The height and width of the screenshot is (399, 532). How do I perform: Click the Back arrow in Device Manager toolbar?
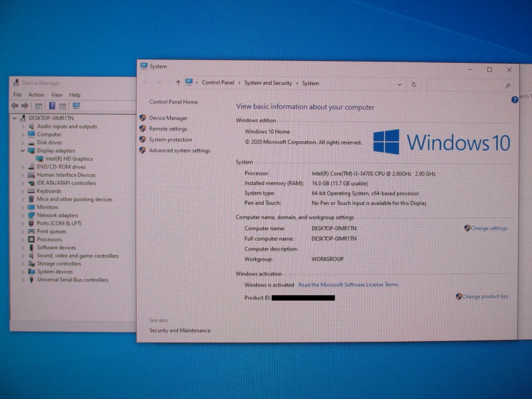(15, 106)
